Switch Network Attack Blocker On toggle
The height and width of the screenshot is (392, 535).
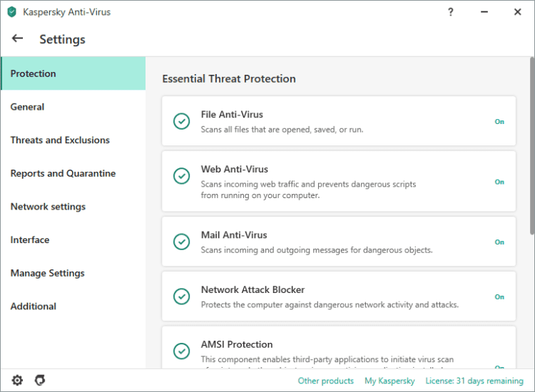499,297
